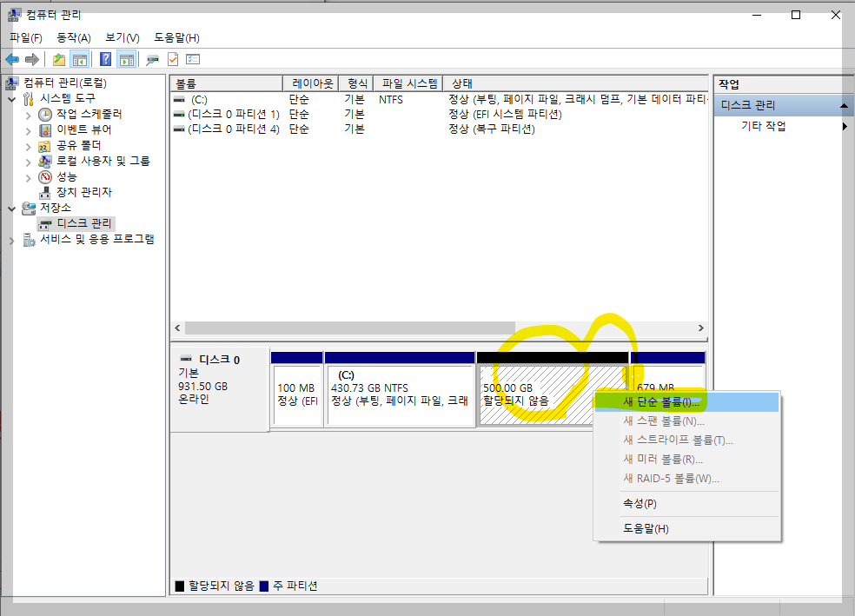
Task: Click the back navigation arrow
Action: pyautogui.click(x=12, y=58)
